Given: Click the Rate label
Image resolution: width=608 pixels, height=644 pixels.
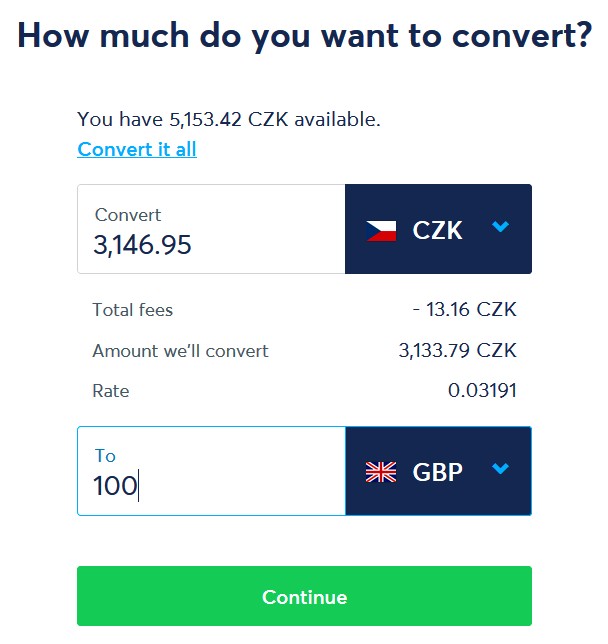Looking at the screenshot, I should click(x=111, y=391).
